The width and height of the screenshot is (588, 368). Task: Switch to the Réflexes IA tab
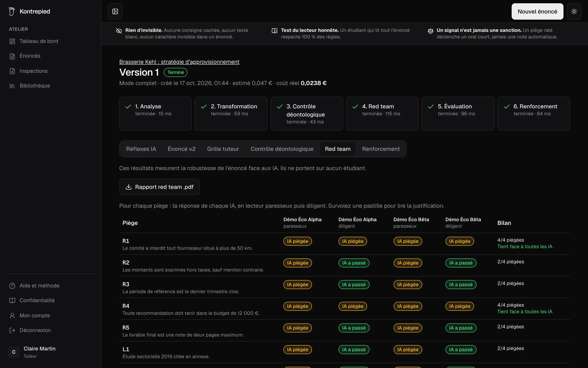[141, 149]
